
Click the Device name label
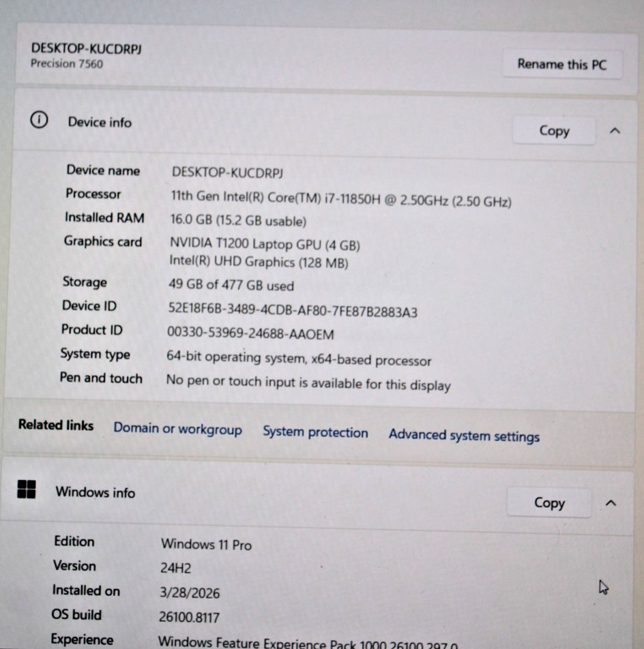[x=103, y=170]
